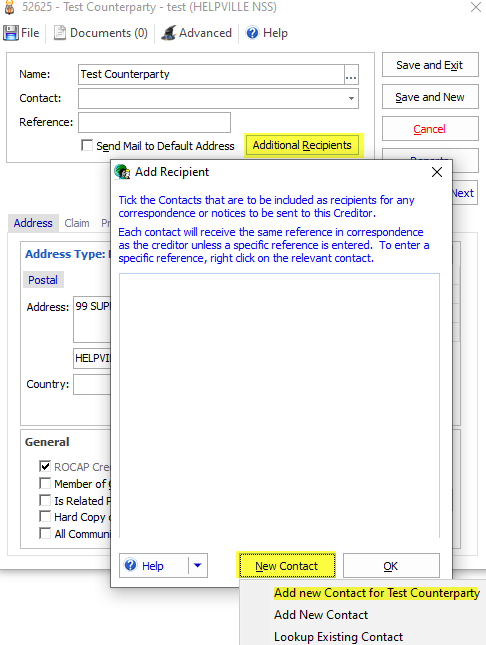Tick the Member of checkbox

pos(45,483)
